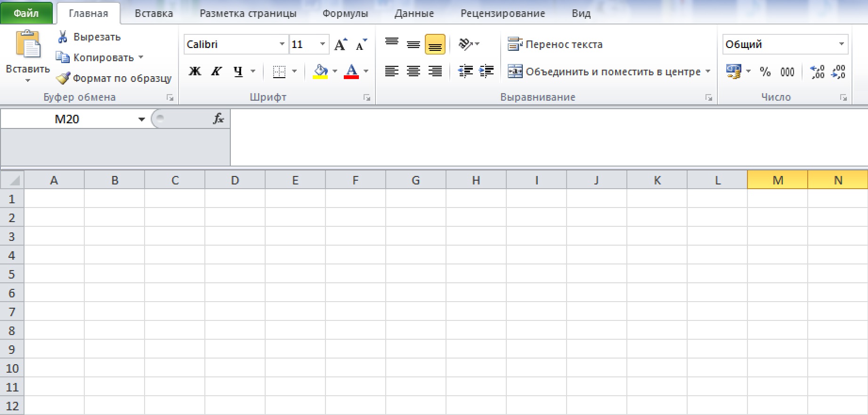Click Объединить и поместить в центре button
Viewport: 868px width, 415px height.
coord(604,72)
